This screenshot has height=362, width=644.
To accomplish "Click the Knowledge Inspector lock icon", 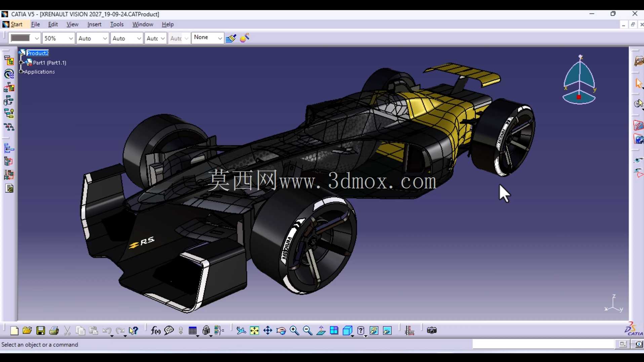I will [206, 331].
